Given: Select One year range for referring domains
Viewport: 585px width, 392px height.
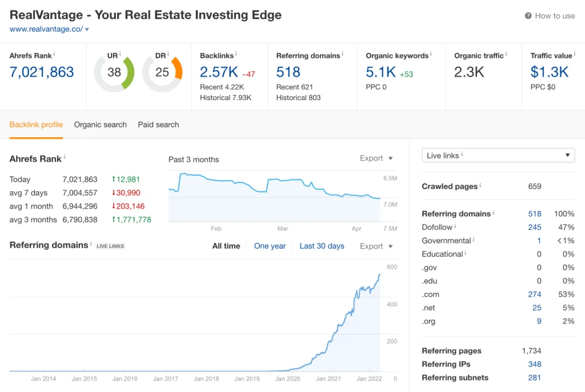Looking at the screenshot, I should click(x=270, y=246).
